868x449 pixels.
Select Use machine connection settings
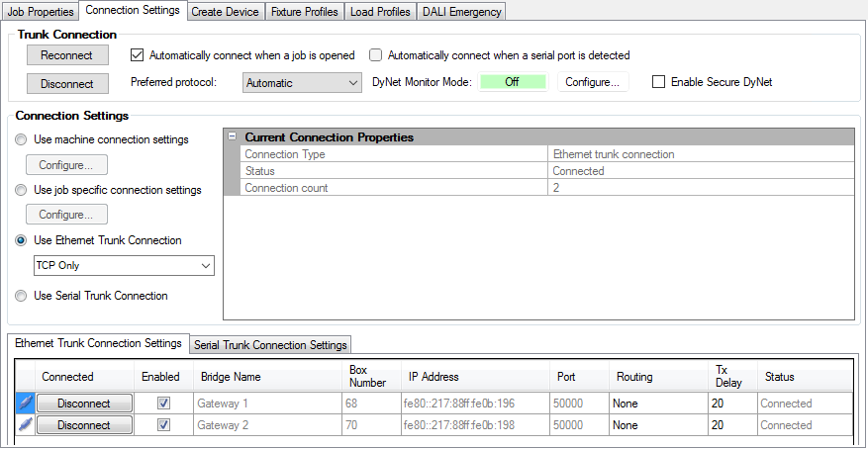[21, 139]
